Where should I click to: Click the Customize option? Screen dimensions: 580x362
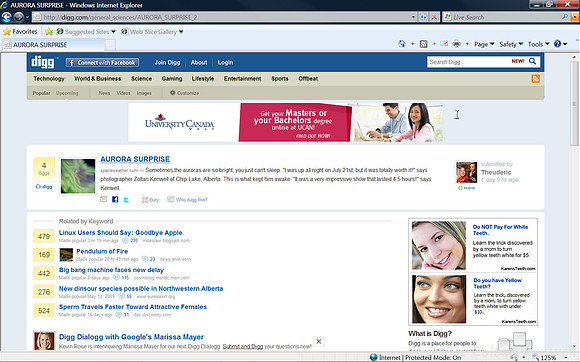(x=184, y=93)
